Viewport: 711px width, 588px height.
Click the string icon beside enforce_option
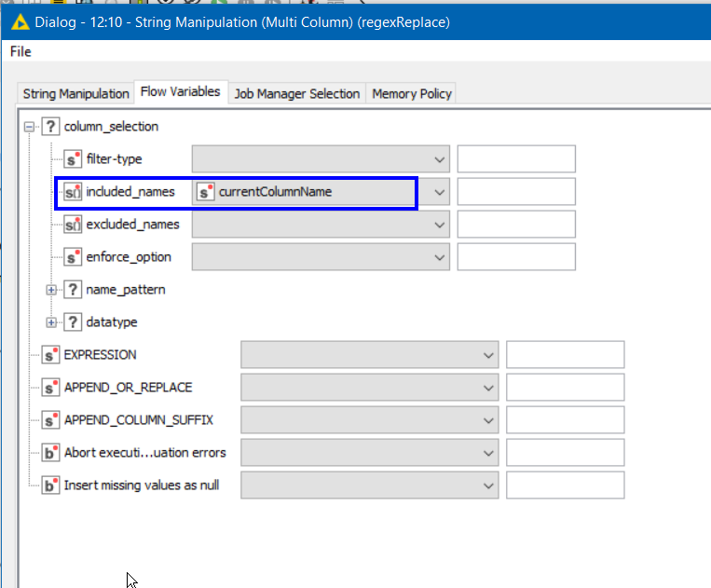click(73, 256)
